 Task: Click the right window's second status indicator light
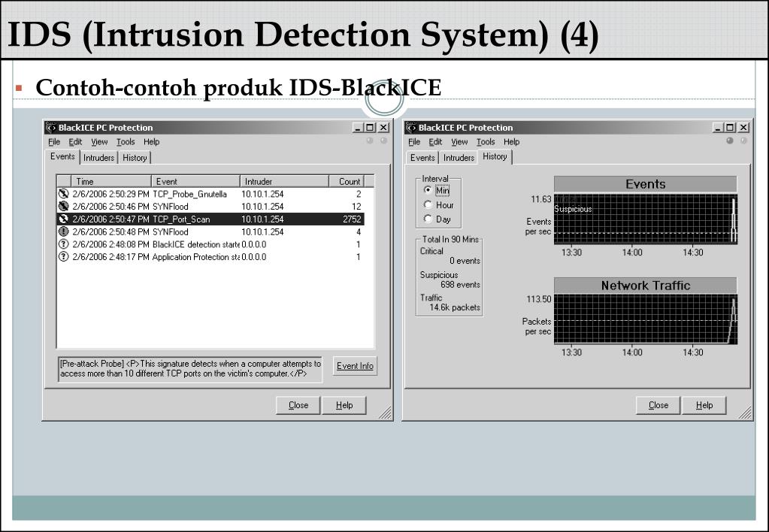point(743,141)
